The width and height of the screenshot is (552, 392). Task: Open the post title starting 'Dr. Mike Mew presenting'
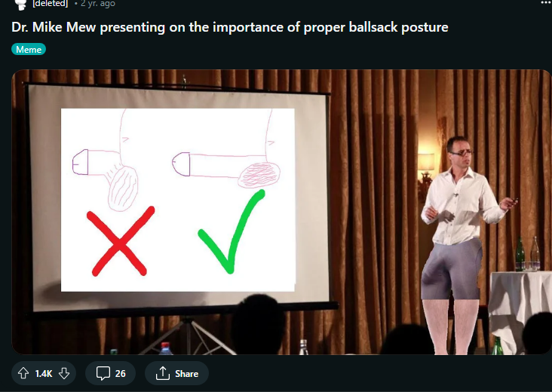pyautogui.click(x=230, y=27)
